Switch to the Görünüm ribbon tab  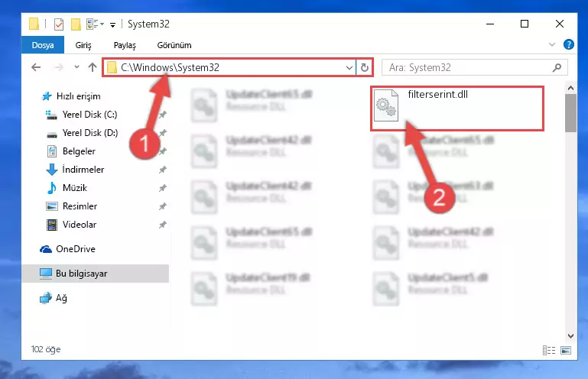pyautogui.click(x=174, y=45)
